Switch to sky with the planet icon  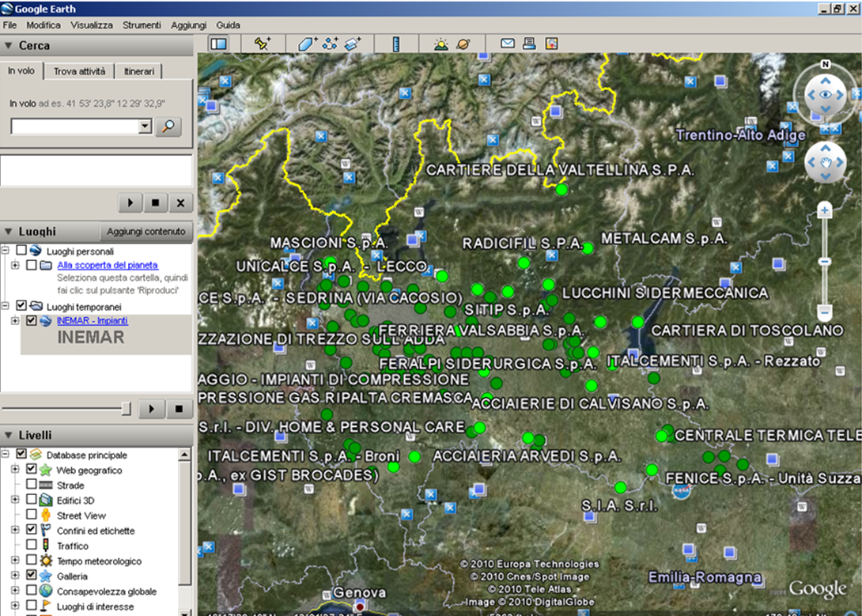point(463,43)
